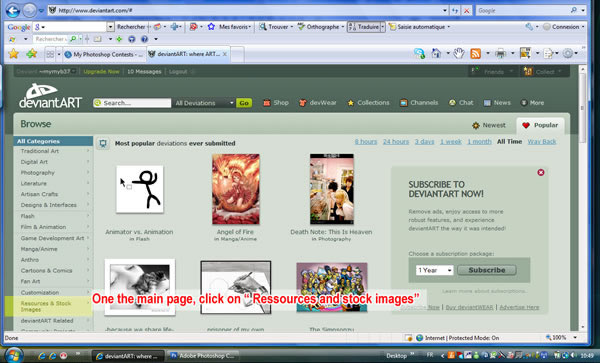Click Trouver in Google toolbar

(276, 27)
